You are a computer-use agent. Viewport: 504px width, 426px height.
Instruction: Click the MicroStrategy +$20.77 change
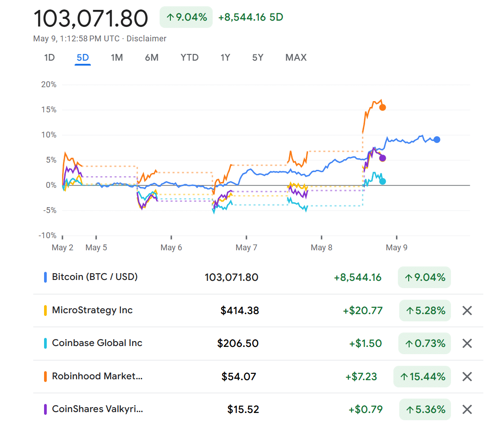coord(362,311)
